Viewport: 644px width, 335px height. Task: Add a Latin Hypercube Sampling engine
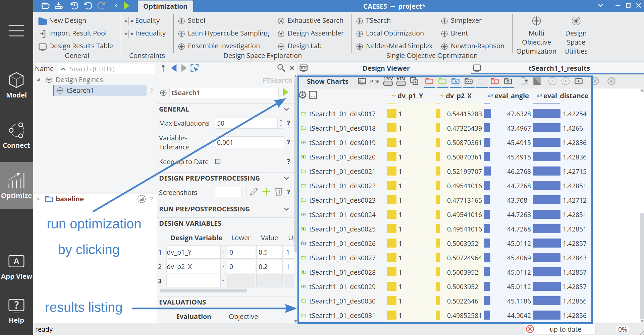(x=224, y=33)
